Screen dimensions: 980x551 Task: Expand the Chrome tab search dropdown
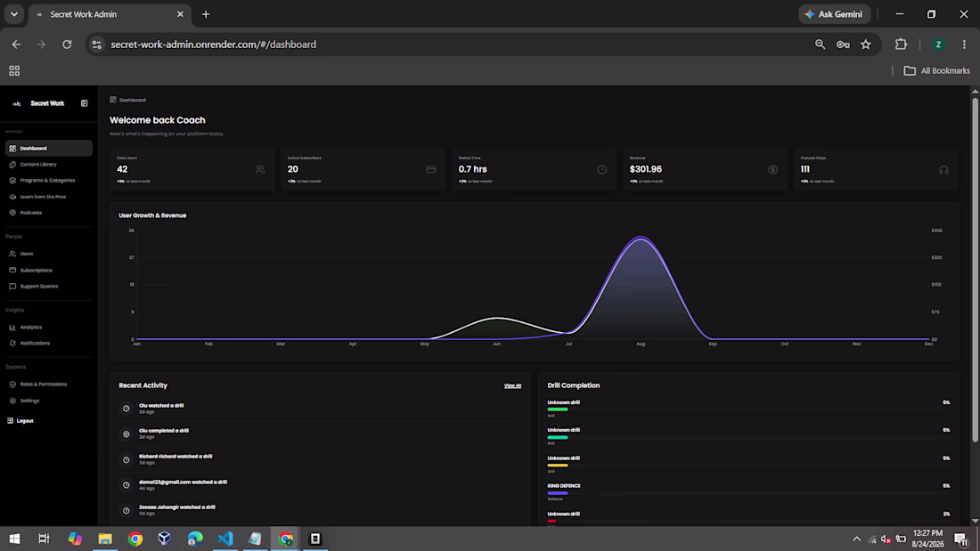coord(13,14)
